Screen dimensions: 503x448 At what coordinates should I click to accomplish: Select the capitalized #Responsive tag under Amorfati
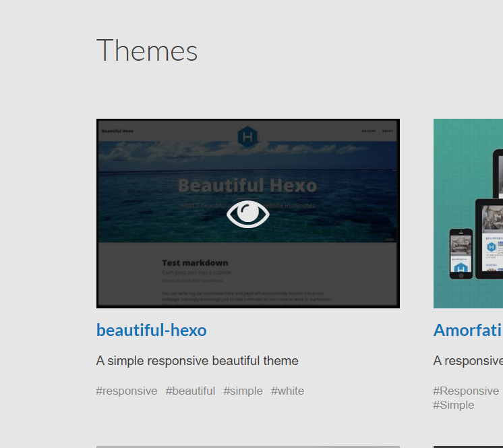(466, 391)
